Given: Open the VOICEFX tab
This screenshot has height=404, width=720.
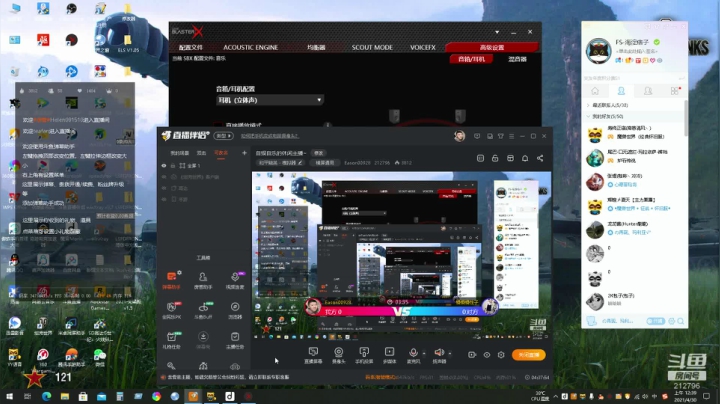Looking at the screenshot, I should 422,47.
